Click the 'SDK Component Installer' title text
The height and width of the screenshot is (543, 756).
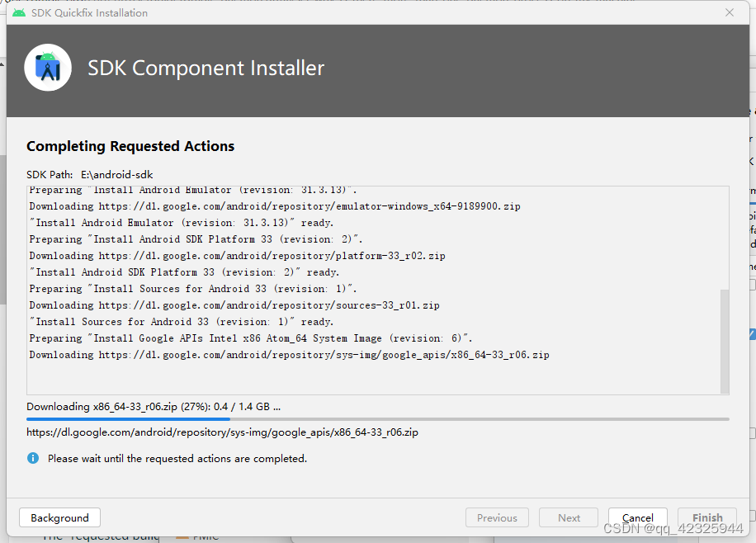(206, 68)
